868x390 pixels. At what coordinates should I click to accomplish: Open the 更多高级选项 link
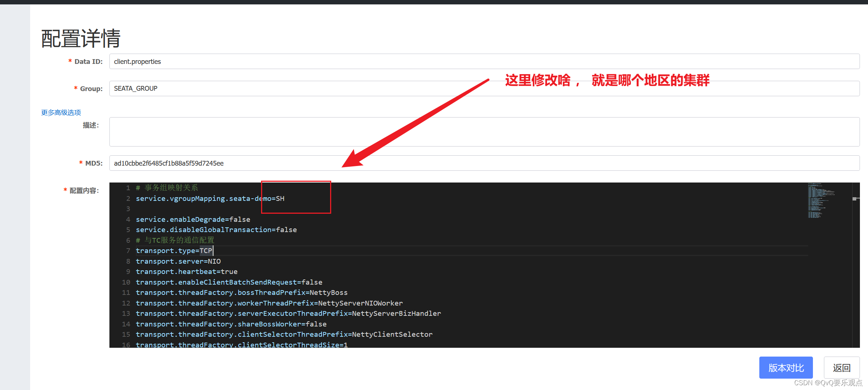[x=61, y=112]
